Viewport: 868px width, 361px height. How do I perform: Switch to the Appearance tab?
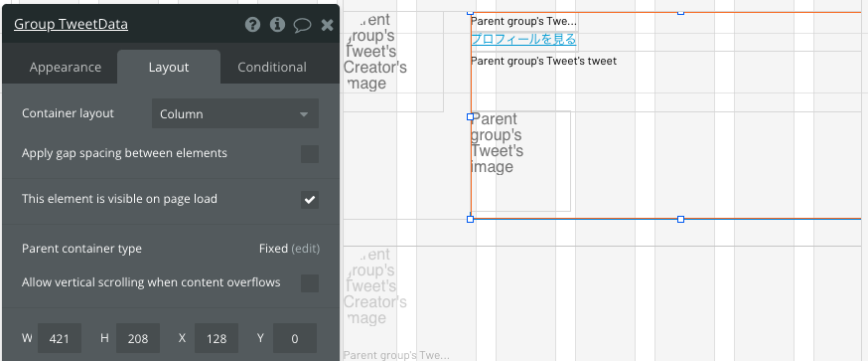point(66,67)
